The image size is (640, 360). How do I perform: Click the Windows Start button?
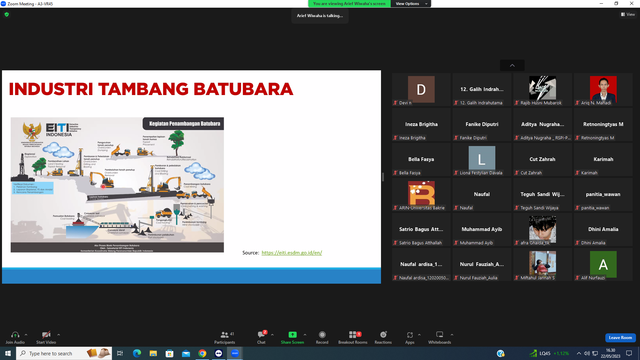[8, 353]
